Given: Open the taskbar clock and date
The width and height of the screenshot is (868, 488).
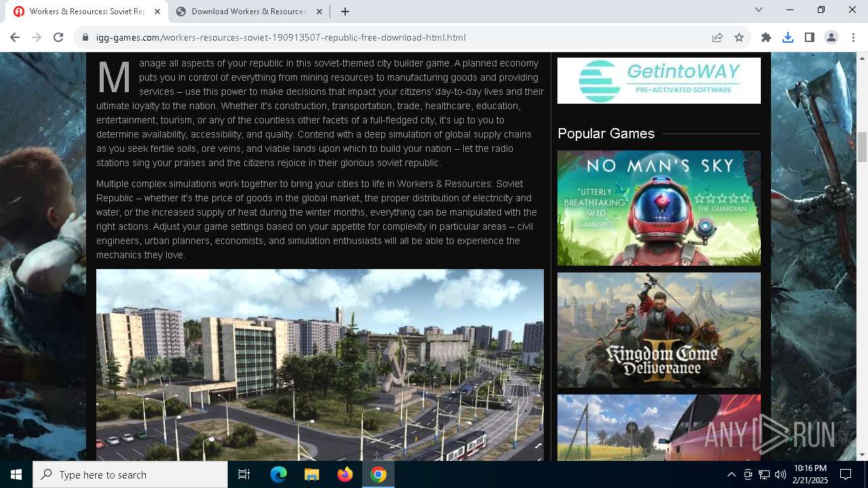Looking at the screenshot, I should pos(810,474).
